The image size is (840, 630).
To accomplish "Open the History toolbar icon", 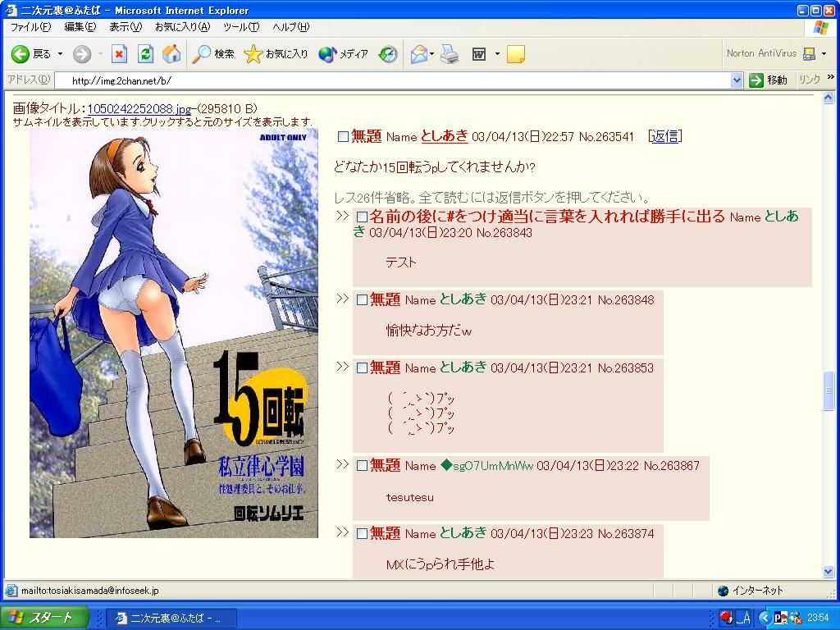I will click(x=388, y=54).
